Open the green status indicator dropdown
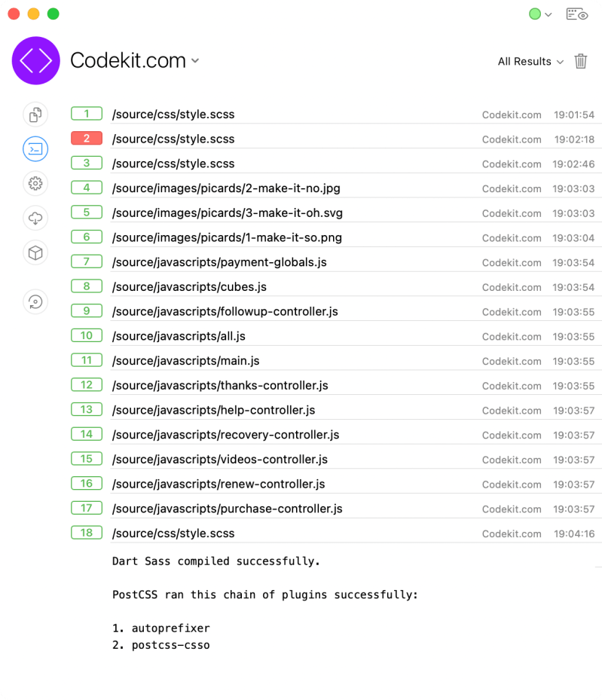 point(540,14)
